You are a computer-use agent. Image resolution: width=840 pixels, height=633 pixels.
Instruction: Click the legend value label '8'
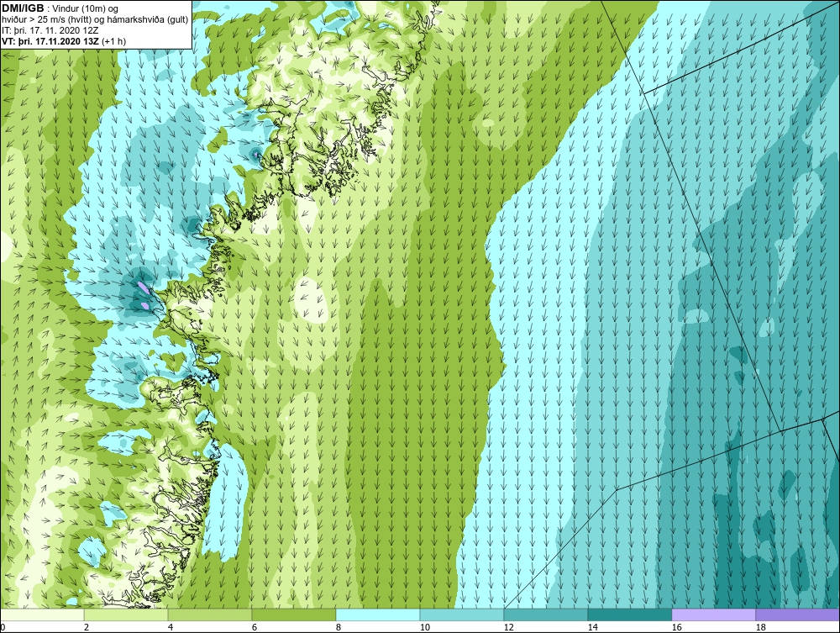click(x=338, y=627)
